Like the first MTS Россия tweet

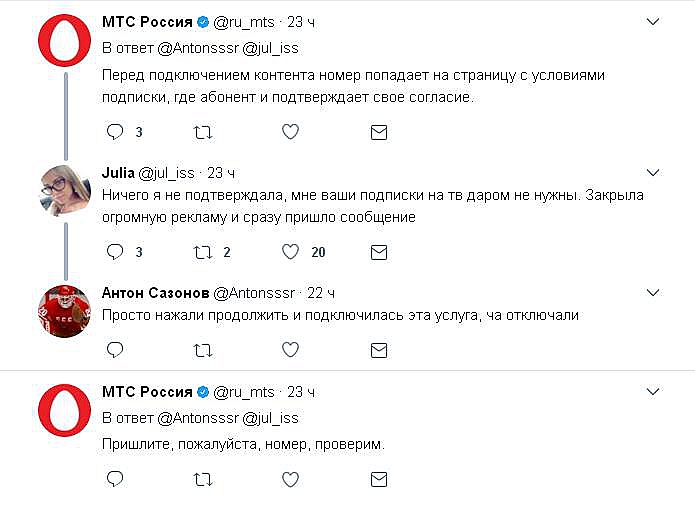tap(290, 132)
